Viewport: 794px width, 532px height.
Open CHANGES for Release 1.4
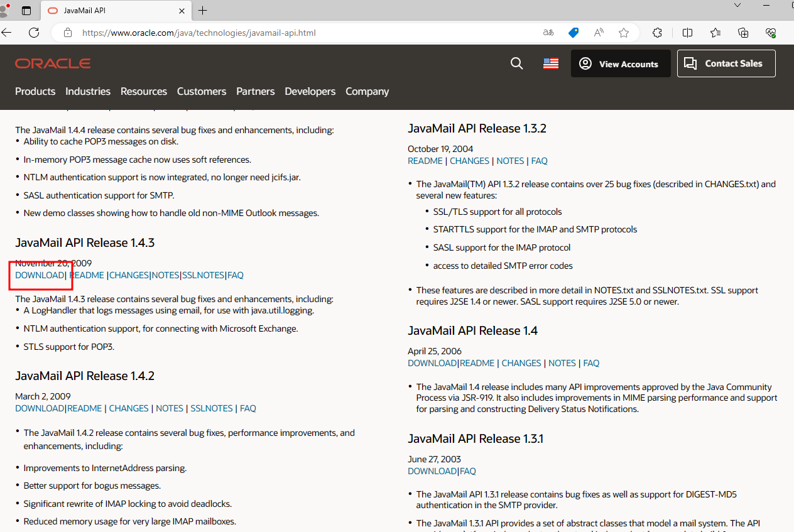[x=521, y=363]
